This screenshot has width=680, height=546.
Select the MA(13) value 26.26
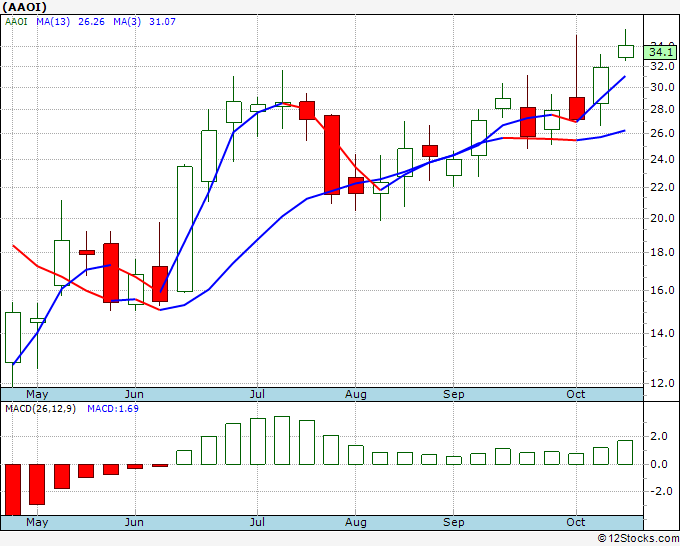point(91,21)
